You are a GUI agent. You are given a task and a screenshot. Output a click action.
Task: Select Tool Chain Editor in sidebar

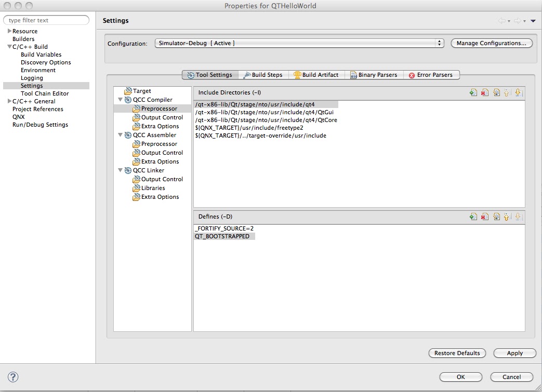pyautogui.click(x=45, y=93)
